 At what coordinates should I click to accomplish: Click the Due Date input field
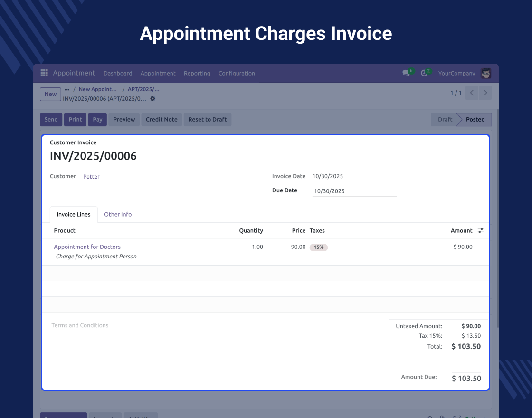[x=354, y=191]
